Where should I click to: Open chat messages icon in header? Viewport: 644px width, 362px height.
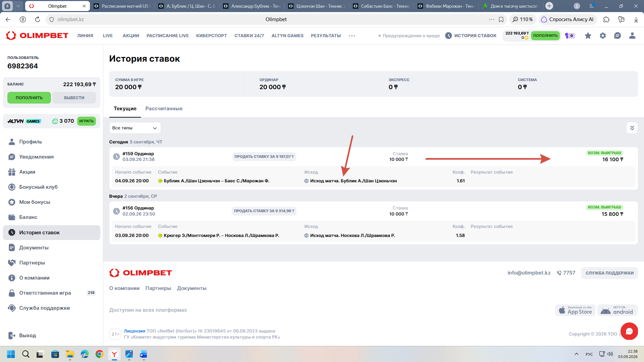[x=618, y=36]
